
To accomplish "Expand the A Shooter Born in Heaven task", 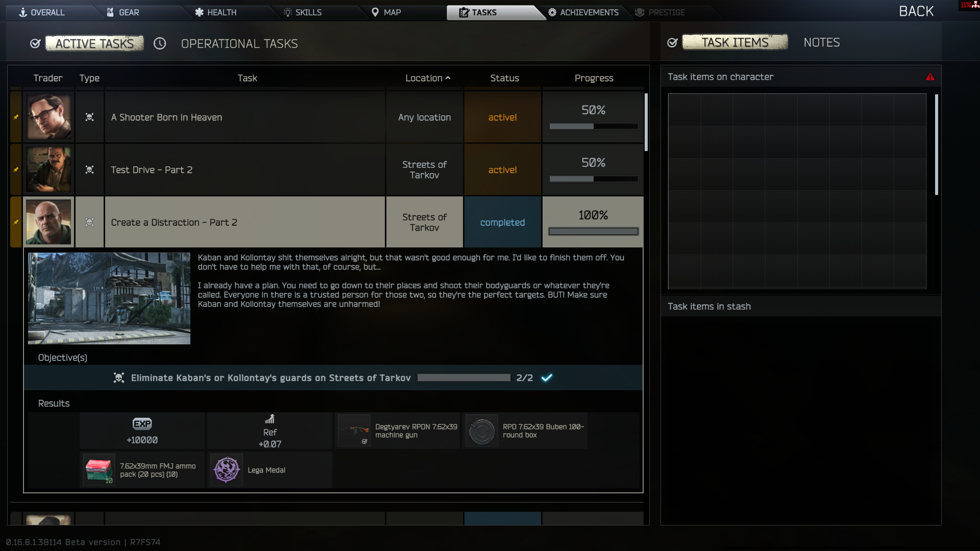I will [x=245, y=117].
